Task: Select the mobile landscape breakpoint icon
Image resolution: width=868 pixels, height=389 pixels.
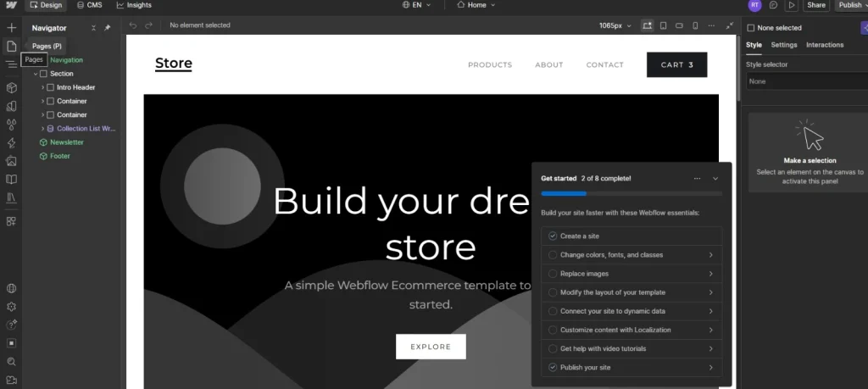Action: click(679, 25)
